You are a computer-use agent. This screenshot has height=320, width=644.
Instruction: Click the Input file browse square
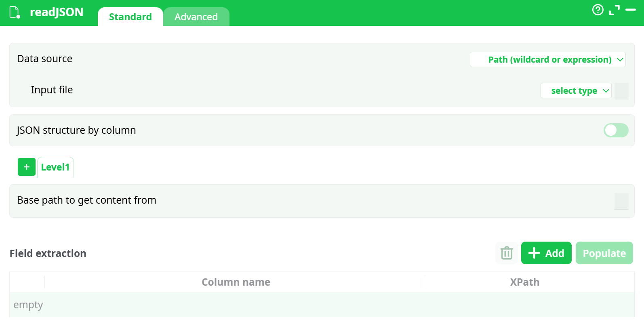pyautogui.click(x=621, y=91)
